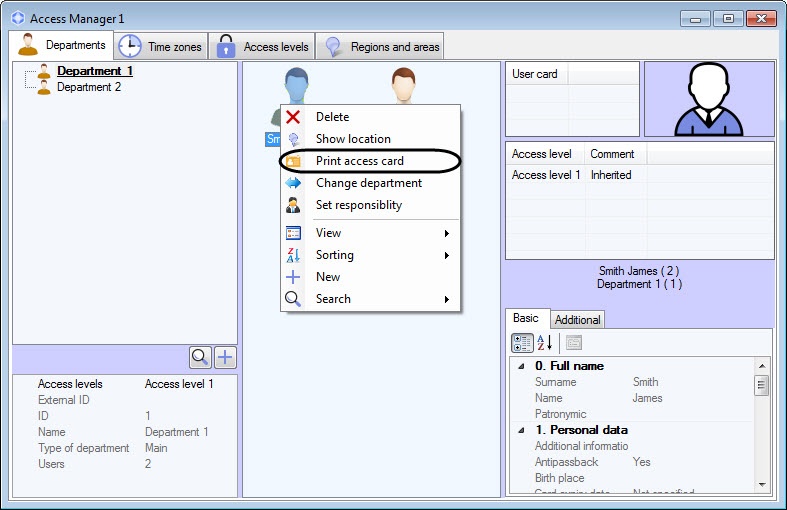Expand the Search submenu arrow
Viewport: 787px width, 510px height.
point(446,300)
